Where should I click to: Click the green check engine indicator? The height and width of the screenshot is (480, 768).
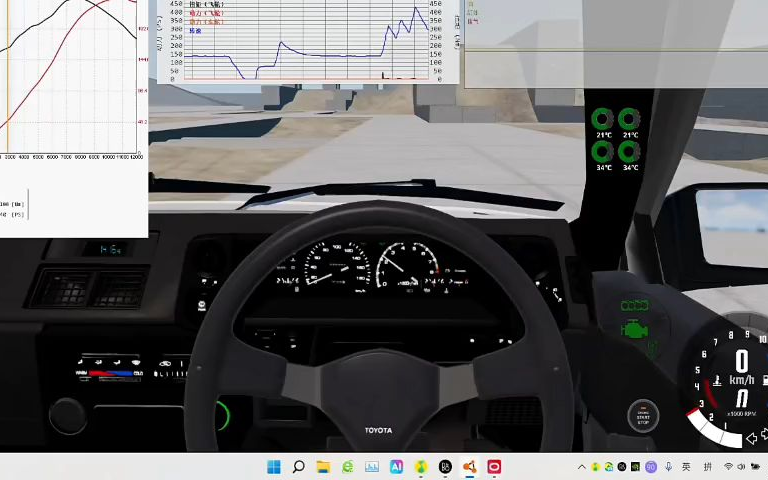[632, 328]
